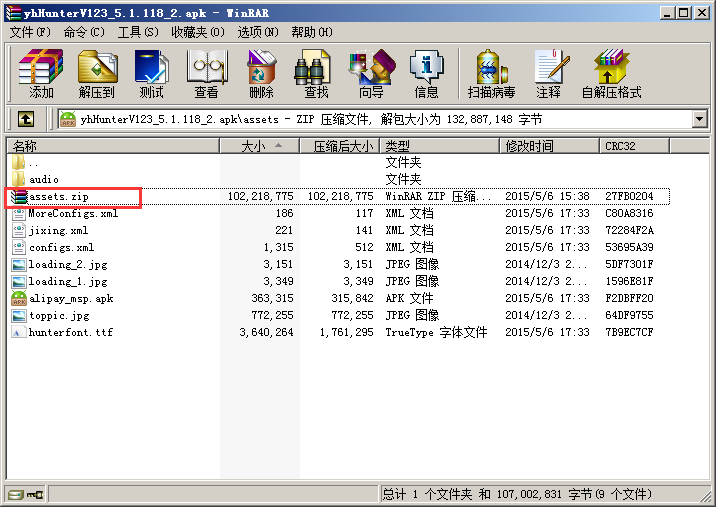Click the key icon in status bar
Image resolution: width=716 pixels, height=507 pixels.
pyautogui.click(x=35, y=495)
